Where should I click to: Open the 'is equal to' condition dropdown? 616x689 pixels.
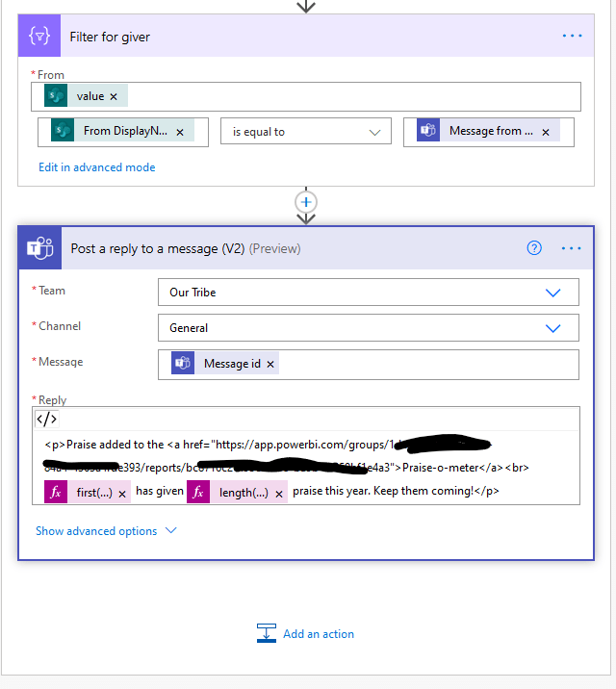click(x=306, y=132)
